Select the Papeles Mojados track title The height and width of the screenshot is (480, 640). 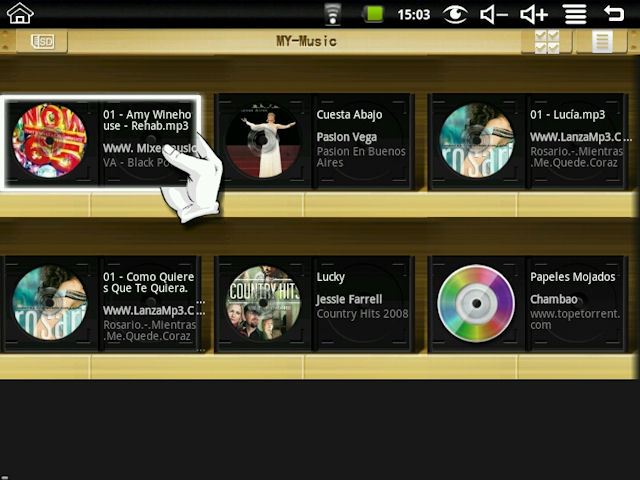point(573,277)
